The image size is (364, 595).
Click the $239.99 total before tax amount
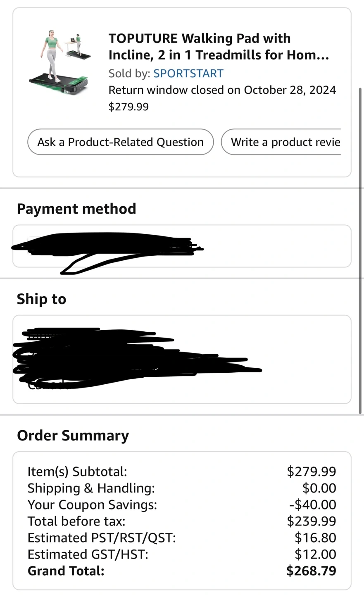pyautogui.click(x=312, y=521)
